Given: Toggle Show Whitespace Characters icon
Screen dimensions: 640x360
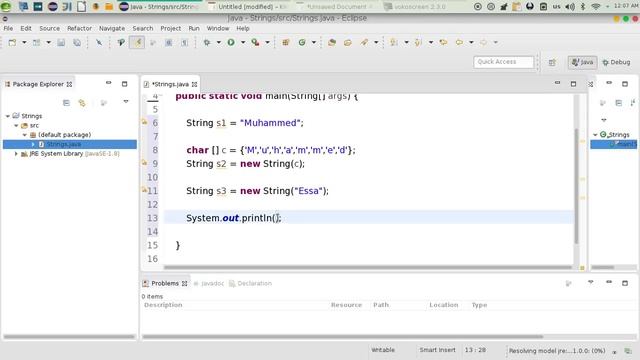Looking at the screenshot, I should (x=184, y=42).
